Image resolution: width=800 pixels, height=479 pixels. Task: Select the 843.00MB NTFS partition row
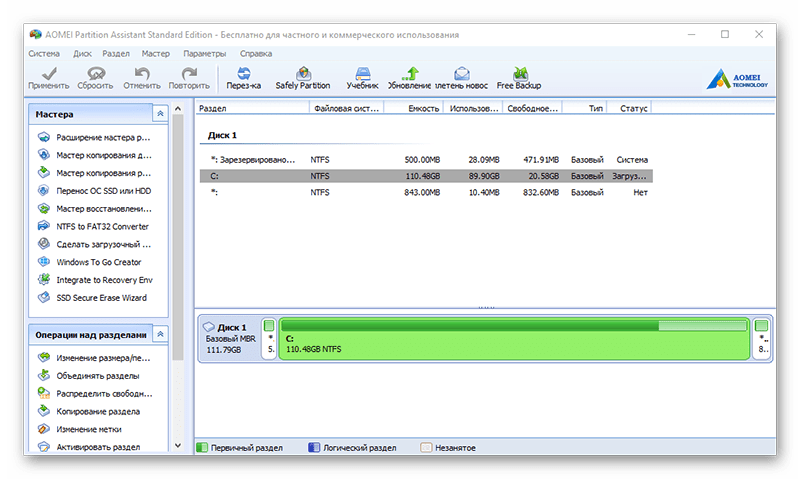[x=426, y=192]
